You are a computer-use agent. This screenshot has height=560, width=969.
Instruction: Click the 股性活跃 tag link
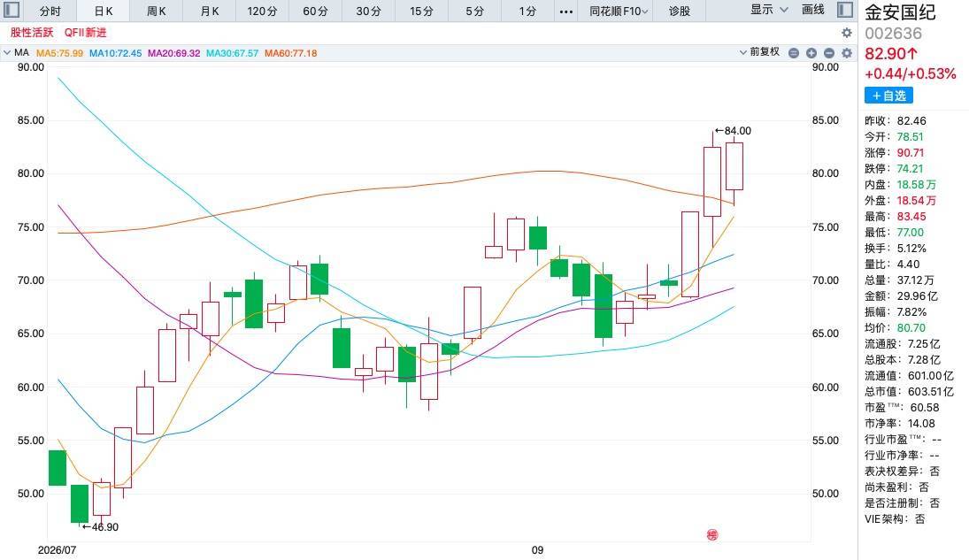(x=32, y=33)
